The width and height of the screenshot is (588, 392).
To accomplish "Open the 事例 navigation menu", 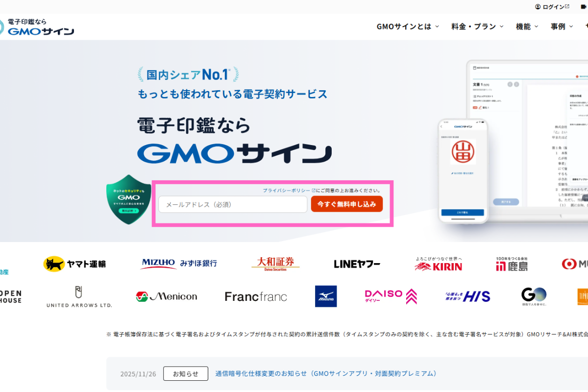I will (x=562, y=26).
